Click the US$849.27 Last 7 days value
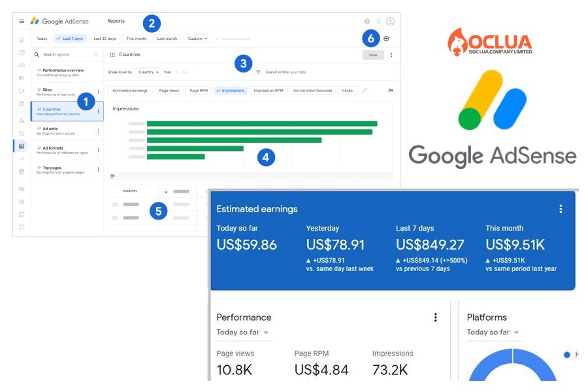 click(x=430, y=245)
